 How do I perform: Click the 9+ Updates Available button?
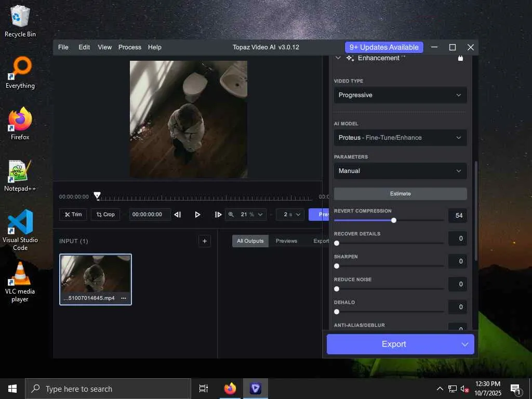384,47
